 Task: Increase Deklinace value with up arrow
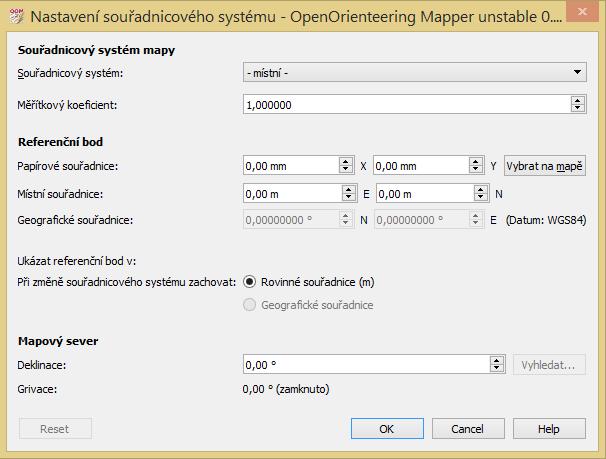pyautogui.click(x=497, y=360)
